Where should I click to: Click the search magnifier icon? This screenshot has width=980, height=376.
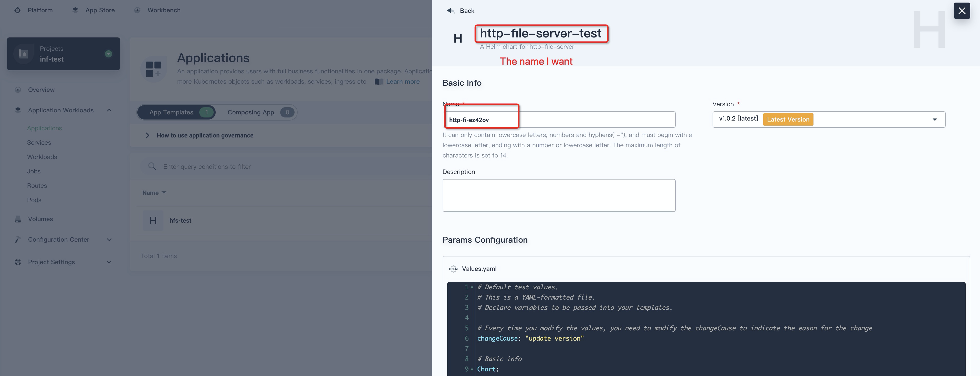(152, 166)
